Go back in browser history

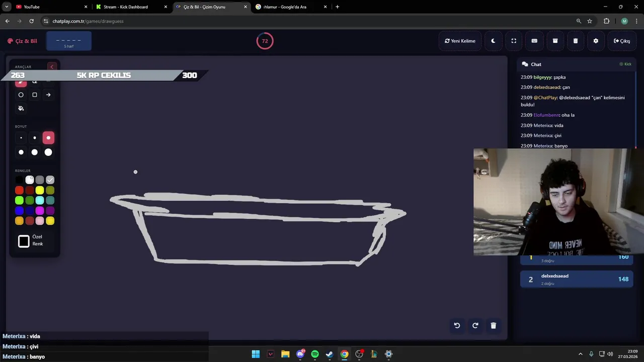tap(7, 21)
